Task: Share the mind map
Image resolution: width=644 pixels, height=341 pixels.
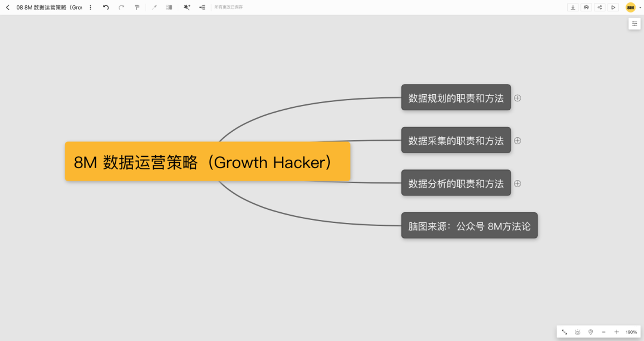Action: coord(600,7)
